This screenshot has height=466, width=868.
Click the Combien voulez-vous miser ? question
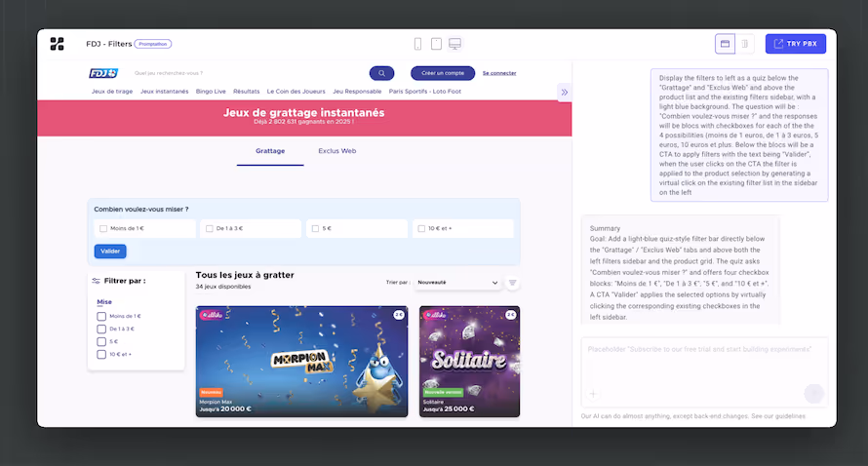tap(141, 210)
